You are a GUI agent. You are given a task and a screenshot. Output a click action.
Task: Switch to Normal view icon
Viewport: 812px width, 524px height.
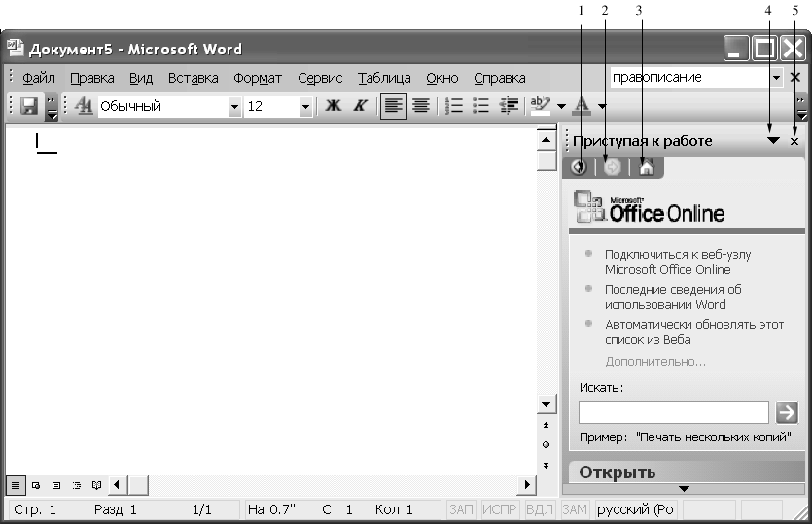point(16,485)
